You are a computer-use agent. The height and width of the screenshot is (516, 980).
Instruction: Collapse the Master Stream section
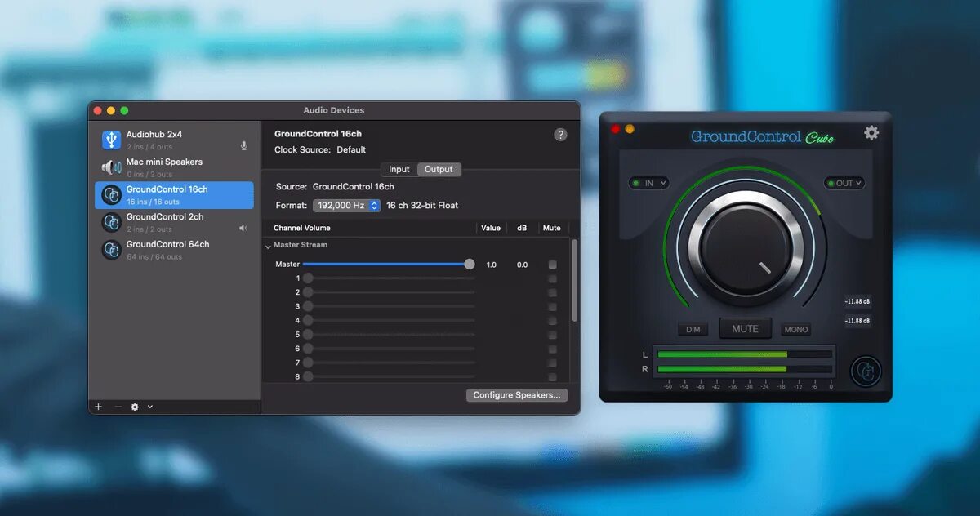269,246
